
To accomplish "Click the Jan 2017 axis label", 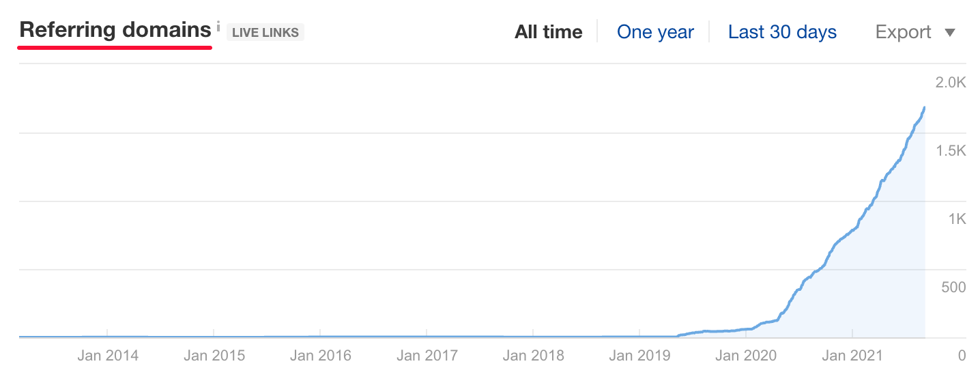I will click(x=427, y=356).
